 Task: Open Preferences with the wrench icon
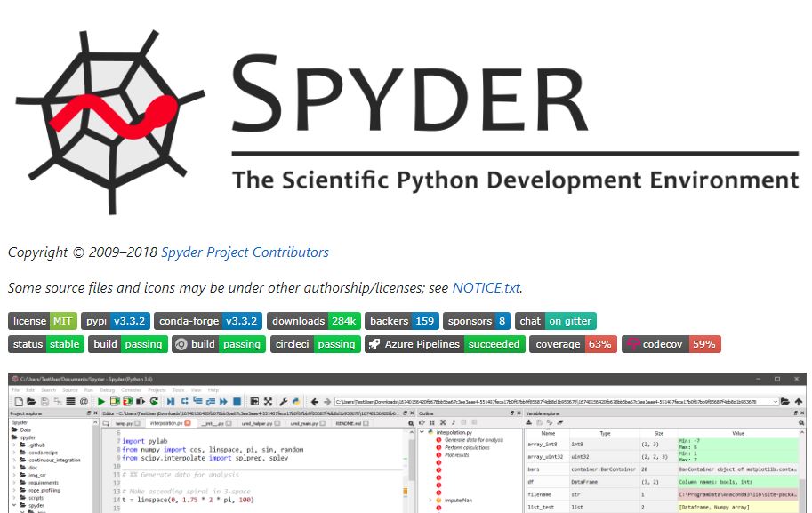(284, 401)
